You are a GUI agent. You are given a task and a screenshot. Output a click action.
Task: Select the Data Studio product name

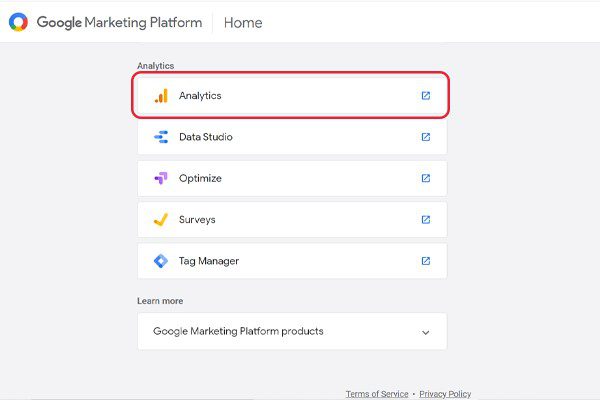(x=206, y=137)
